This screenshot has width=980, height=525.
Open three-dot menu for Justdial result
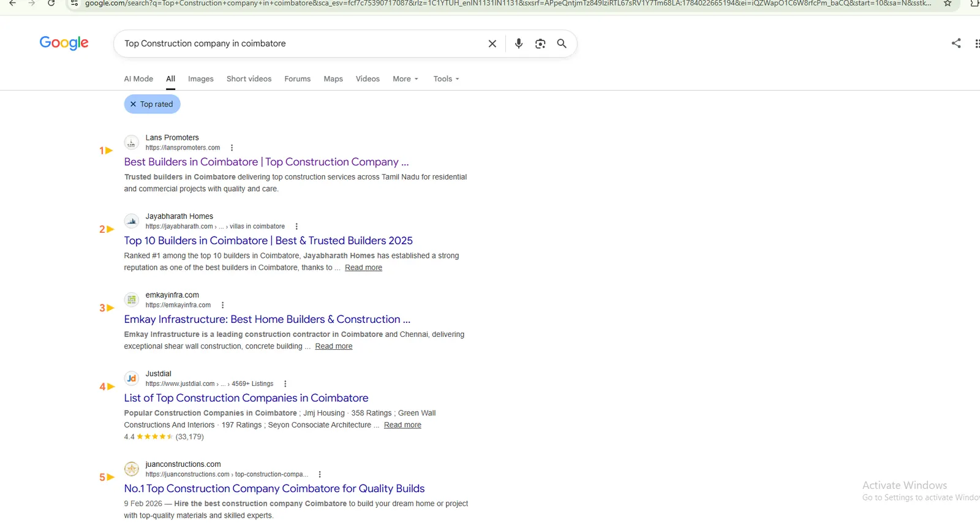[x=285, y=383]
